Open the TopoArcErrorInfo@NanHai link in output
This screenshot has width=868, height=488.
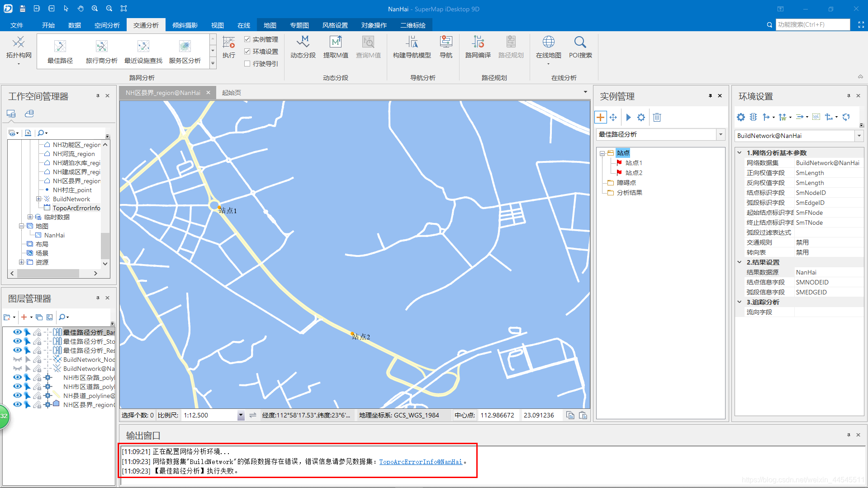421,462
